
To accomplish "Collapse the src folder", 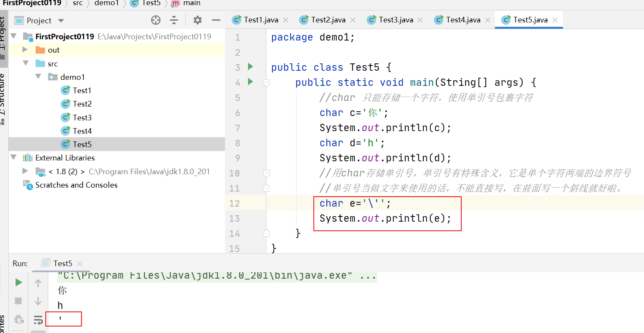I will click(25, 63).
